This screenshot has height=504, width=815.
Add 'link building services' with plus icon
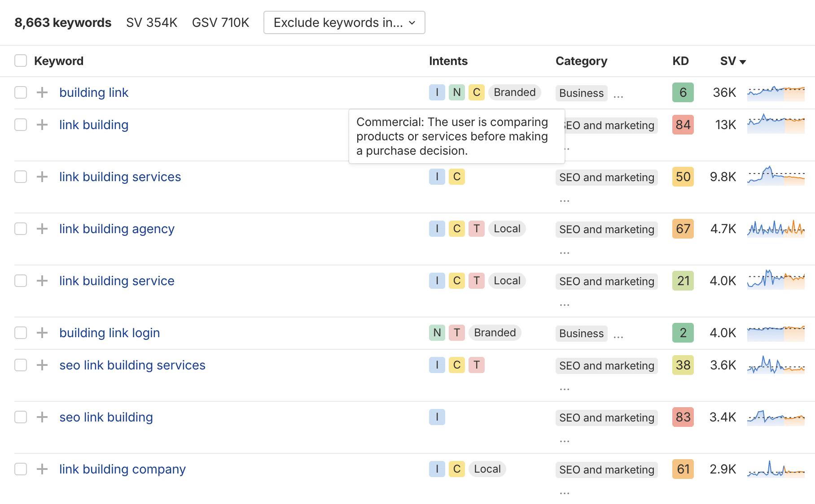(x=42, y=177)
